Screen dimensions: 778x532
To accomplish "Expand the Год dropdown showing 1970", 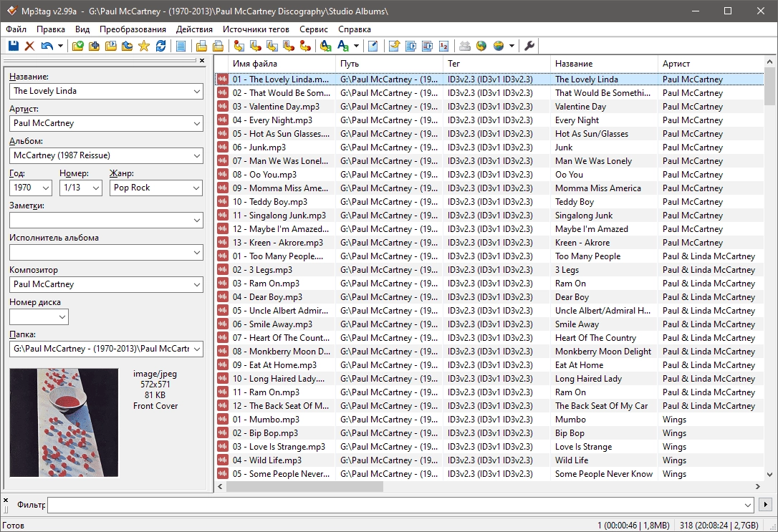I will (x=46, y=188).
